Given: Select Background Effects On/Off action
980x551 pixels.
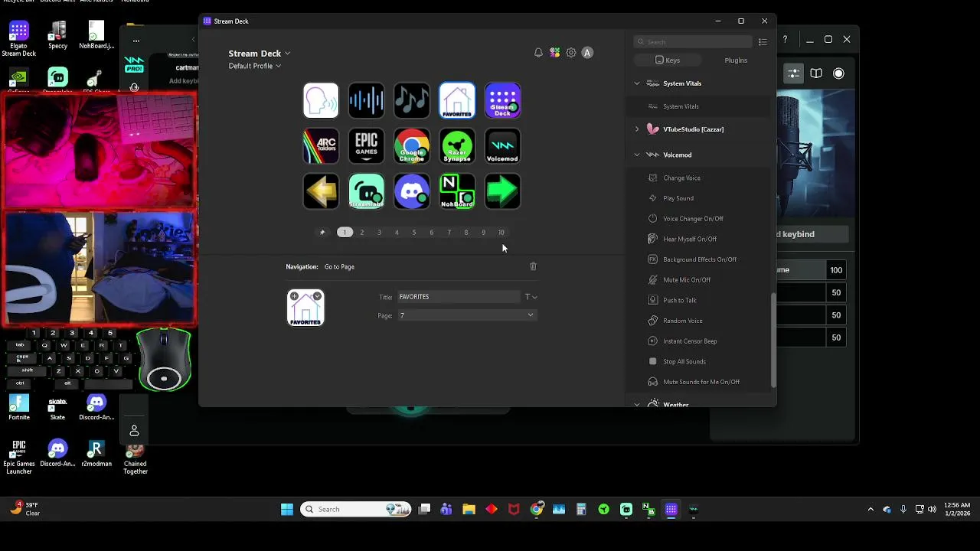Looking at the screenshot, I should (x=698, y=259).
